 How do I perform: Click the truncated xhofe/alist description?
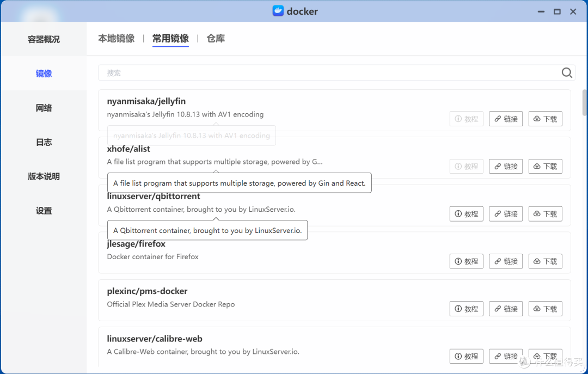215,162
